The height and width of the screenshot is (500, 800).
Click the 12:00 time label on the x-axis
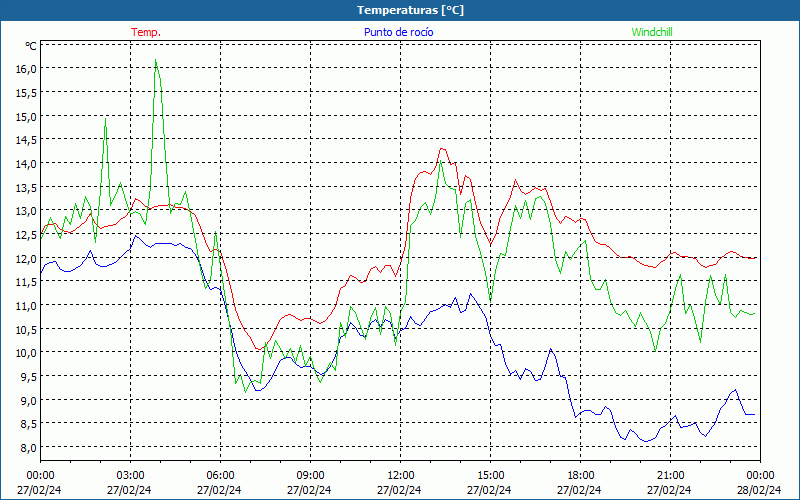(401, 476)
